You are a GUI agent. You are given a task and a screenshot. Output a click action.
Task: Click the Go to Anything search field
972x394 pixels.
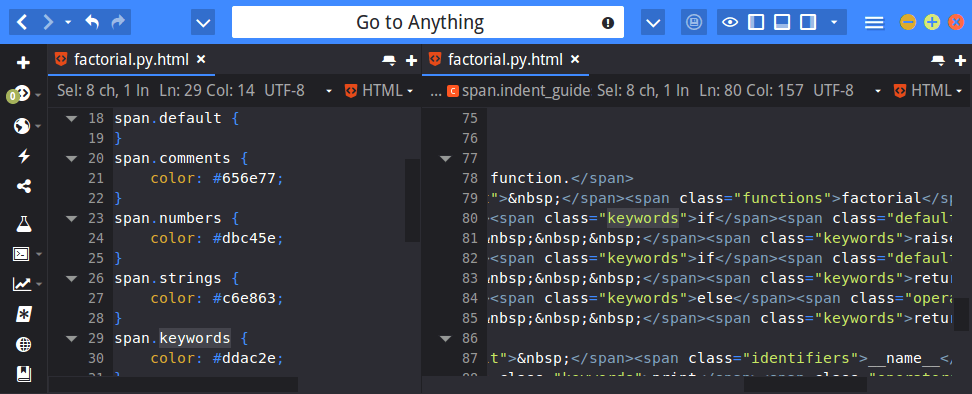(428, 23)
